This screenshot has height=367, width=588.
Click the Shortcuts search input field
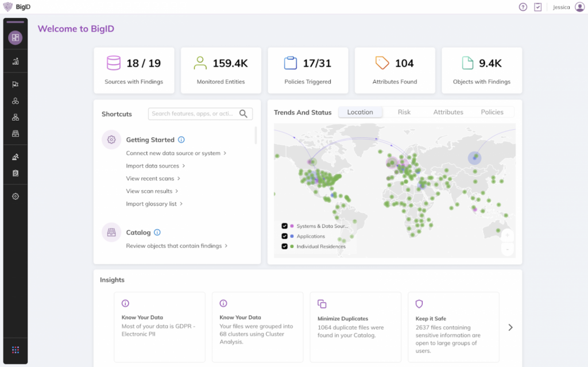pyautogui.click(x=200, y=114)
